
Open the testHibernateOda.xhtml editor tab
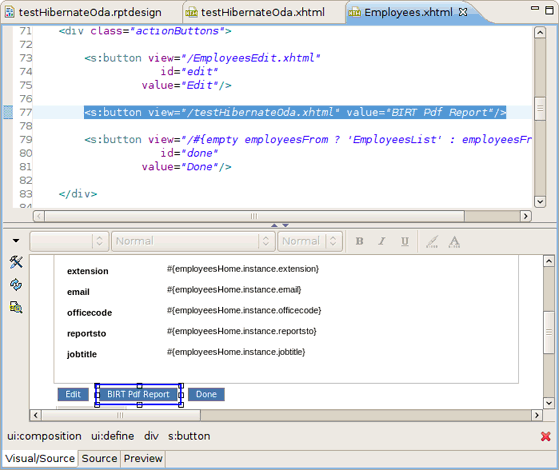(256, 12)
